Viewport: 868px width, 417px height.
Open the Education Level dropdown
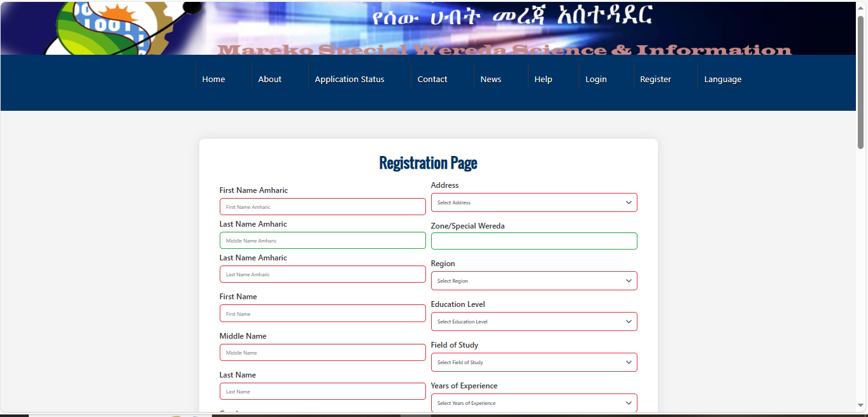[x=534, y=322]
